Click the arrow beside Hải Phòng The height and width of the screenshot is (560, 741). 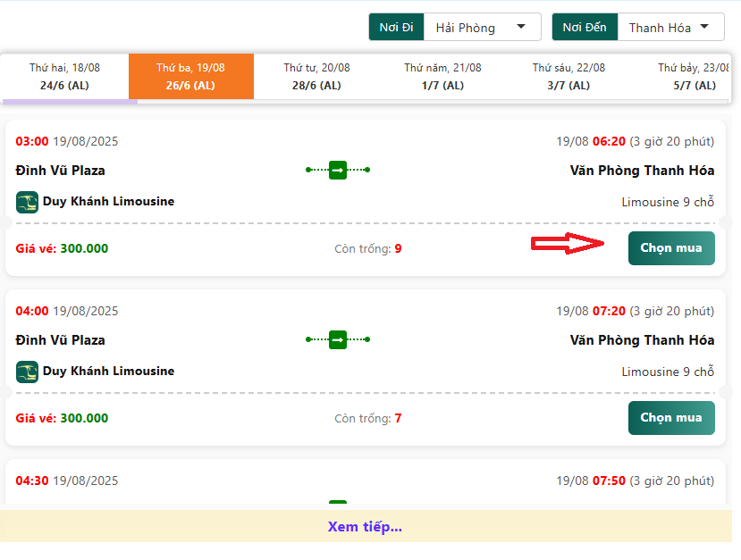pos(521,27)
